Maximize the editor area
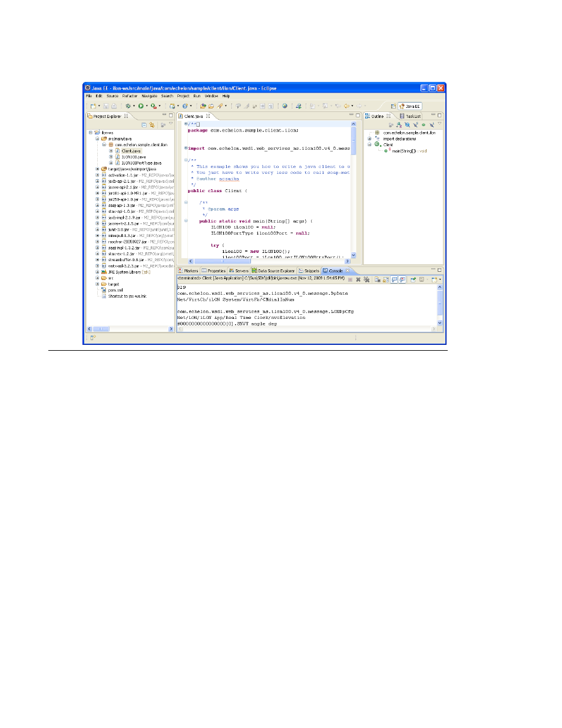Image resolution: width=562 pixels, height=728 pixels. (x=358, y=116)
